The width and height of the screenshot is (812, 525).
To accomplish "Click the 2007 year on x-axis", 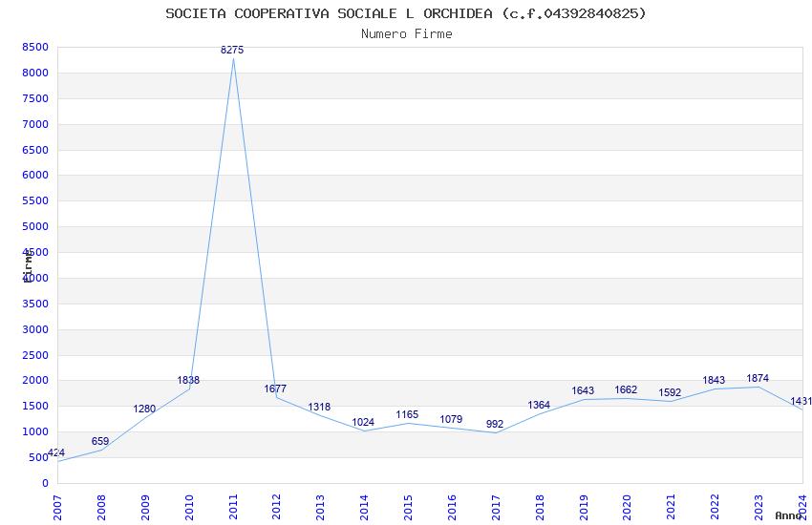I will pos(57,508).
